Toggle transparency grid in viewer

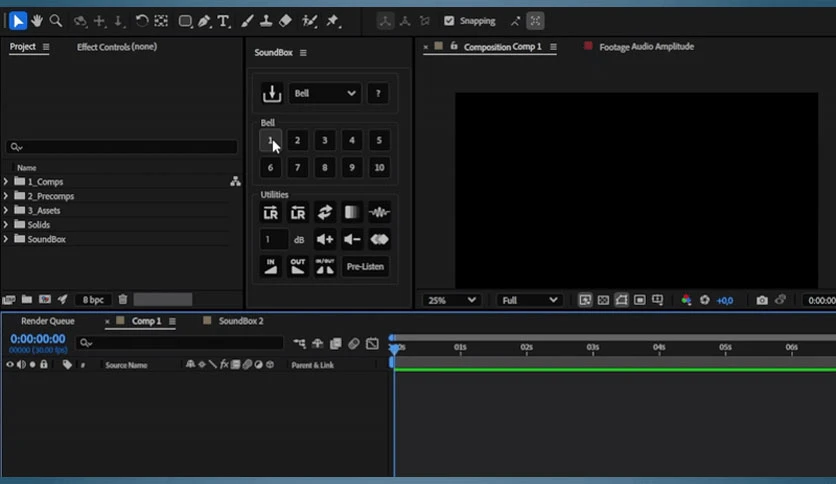click(x=603, y=300)
